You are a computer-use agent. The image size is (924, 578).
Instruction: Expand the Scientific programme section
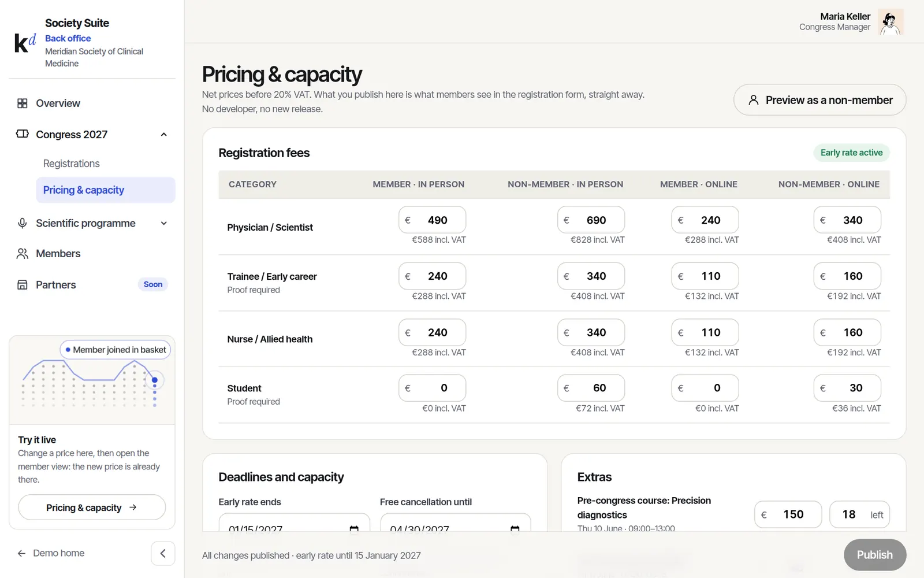pos(164,223)
